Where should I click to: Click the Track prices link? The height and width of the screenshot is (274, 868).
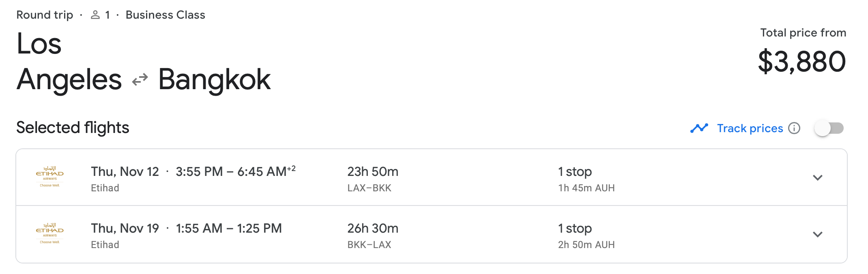[x=749, y=128]
